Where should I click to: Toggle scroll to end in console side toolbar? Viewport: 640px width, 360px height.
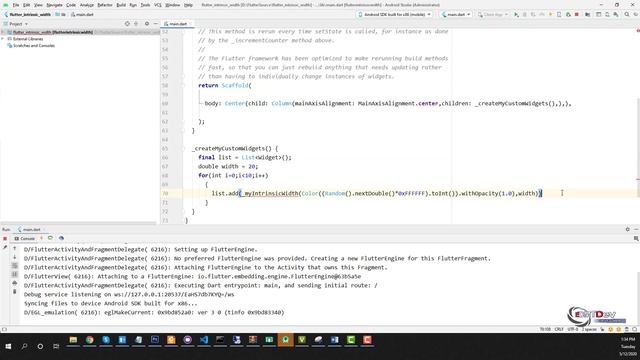15,274
